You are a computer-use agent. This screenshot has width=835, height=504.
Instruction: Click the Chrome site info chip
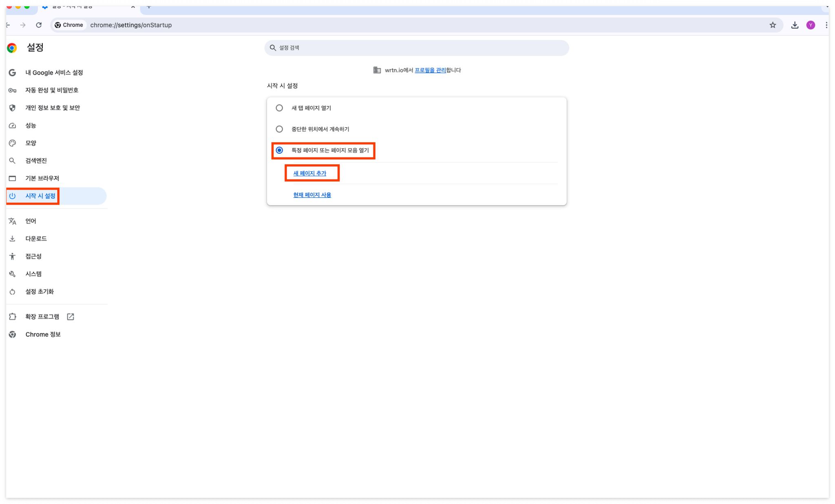[x=69, y=25]
